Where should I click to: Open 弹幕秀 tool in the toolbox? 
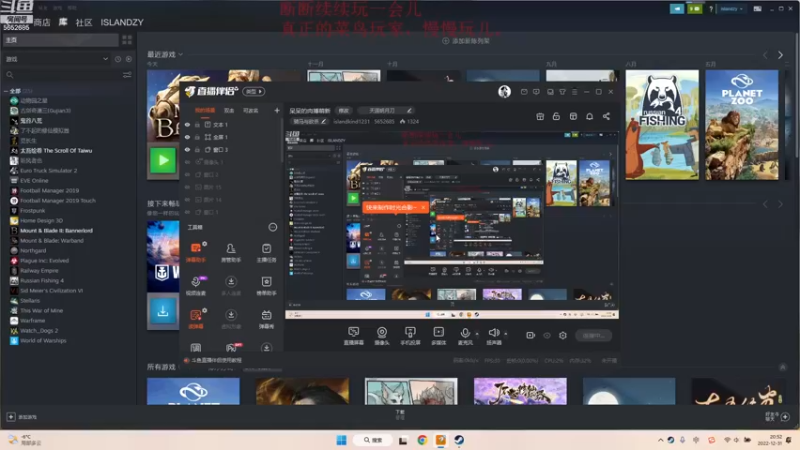click(x=266, y=319)
